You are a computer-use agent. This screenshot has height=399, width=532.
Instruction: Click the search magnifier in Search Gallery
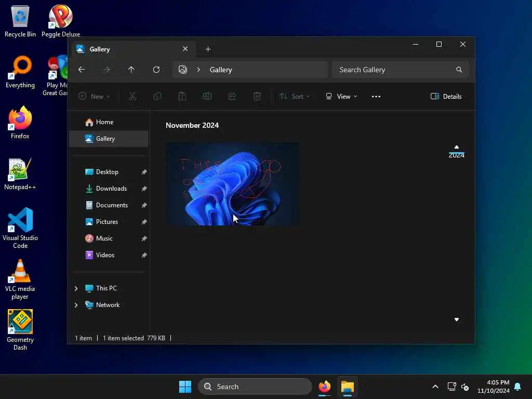point(459,70)
